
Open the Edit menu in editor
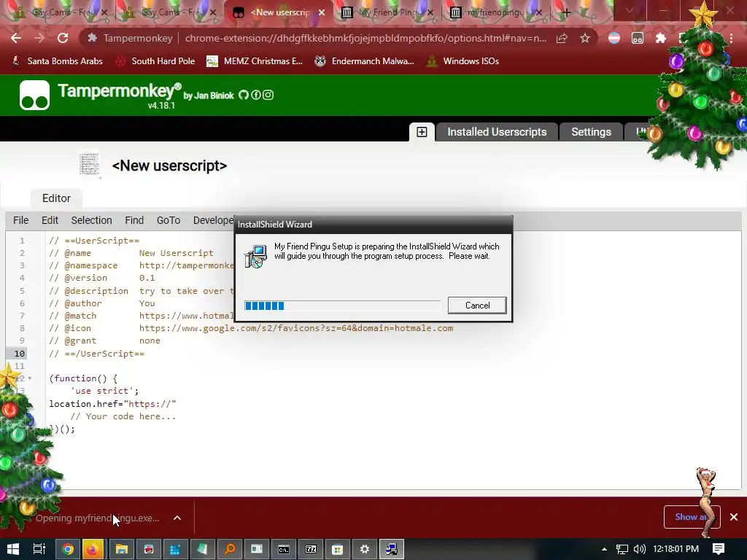50,220
